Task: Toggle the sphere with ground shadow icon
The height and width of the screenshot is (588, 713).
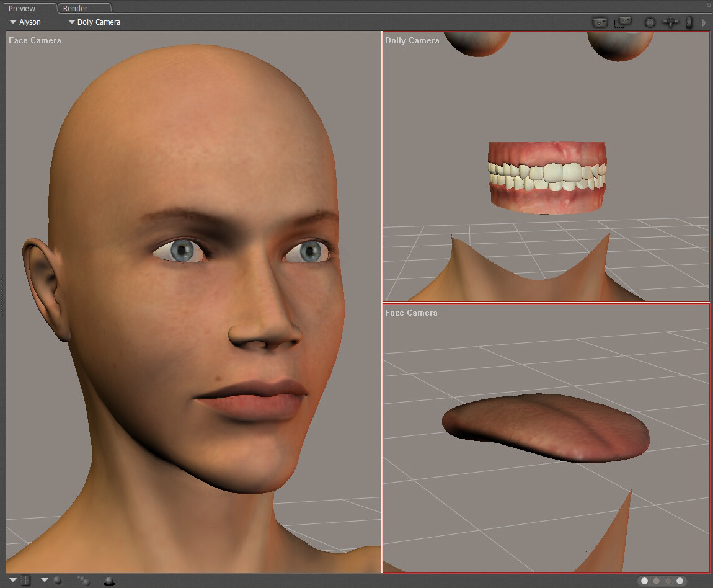Action: 109,581
